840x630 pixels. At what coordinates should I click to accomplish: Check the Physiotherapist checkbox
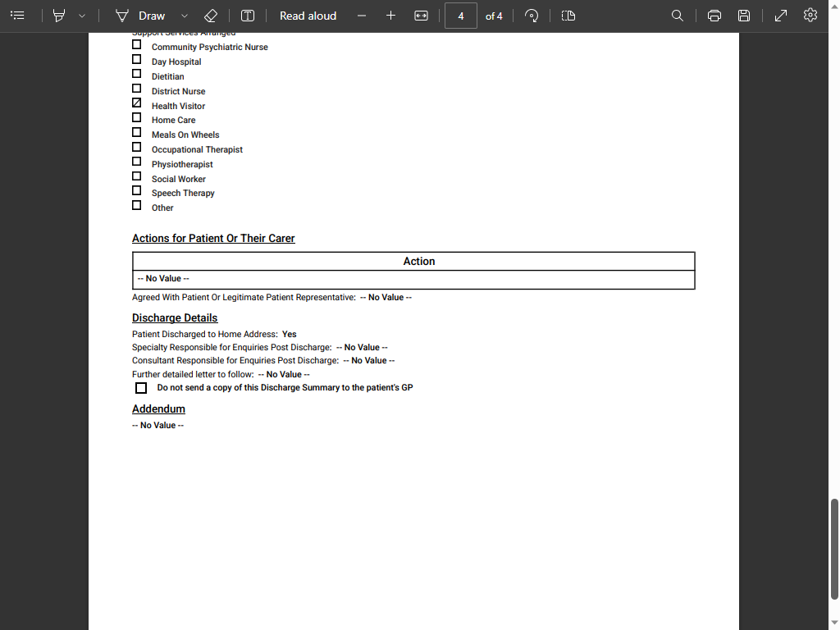(137, 162)
